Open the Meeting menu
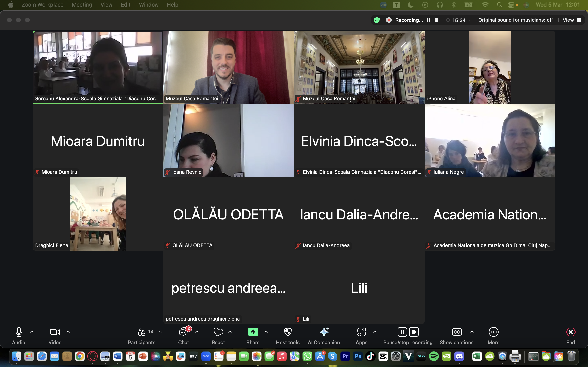The image size is (588, 367). (82, 5)
